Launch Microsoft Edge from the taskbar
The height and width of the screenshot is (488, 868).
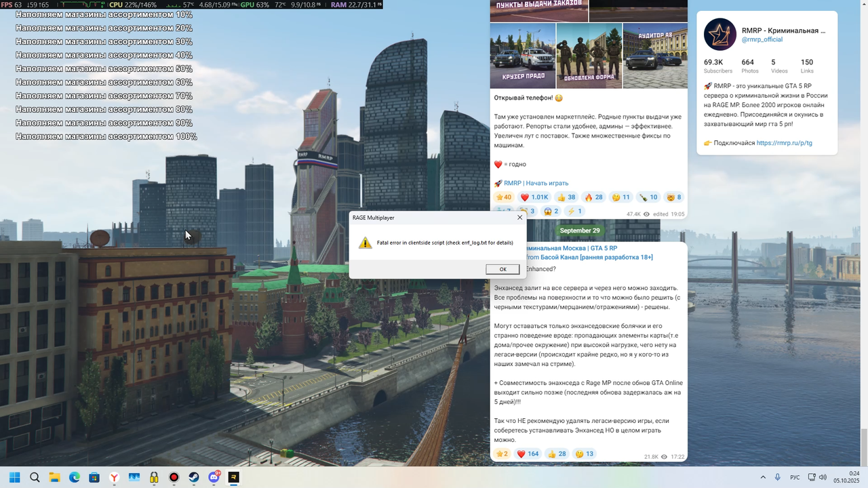point(75,477)
